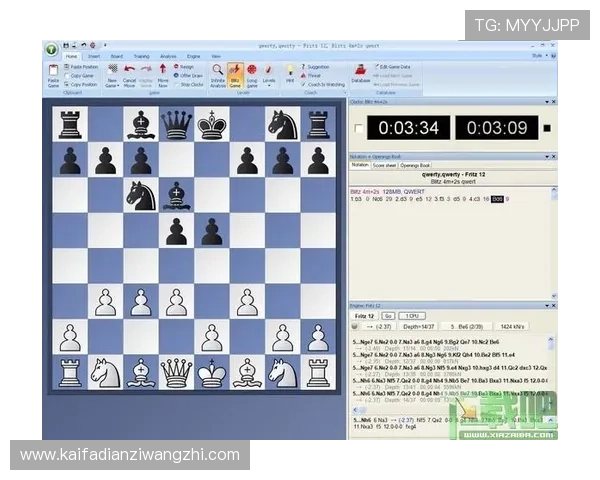Click the 1 CPU button
600x480 pixels.
(412, 315)
